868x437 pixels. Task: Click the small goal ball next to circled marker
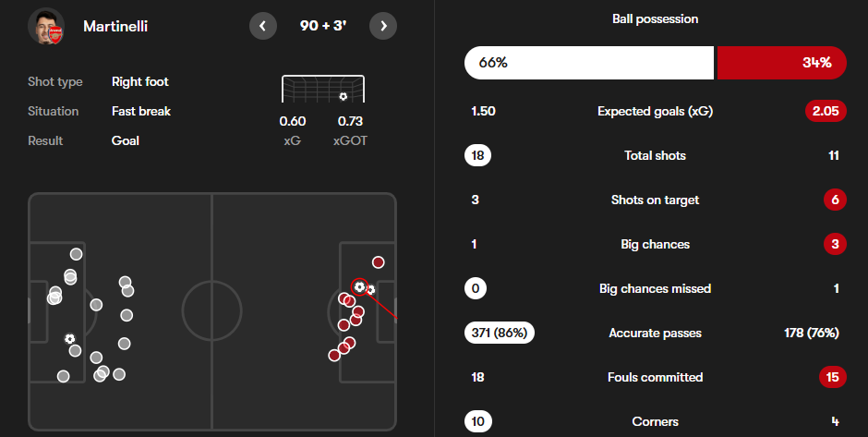tap(371, 289)
